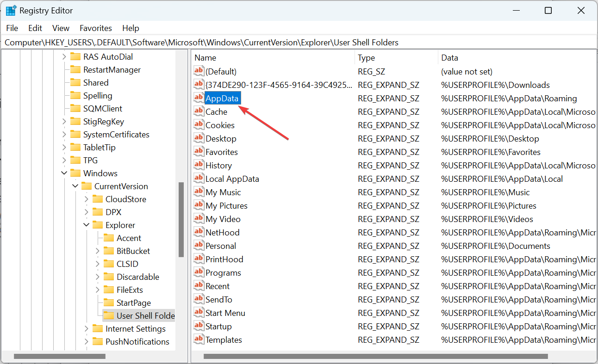This screenshot has height=364, width=598.
Task: Click the string icon beside My Music
Action: 199,192
